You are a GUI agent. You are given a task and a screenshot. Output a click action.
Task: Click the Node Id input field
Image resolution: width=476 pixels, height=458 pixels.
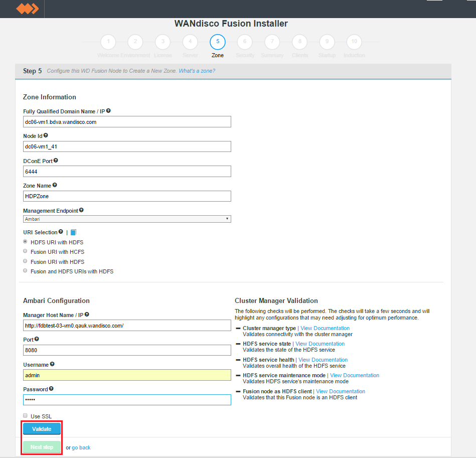[x=127, y=146]
